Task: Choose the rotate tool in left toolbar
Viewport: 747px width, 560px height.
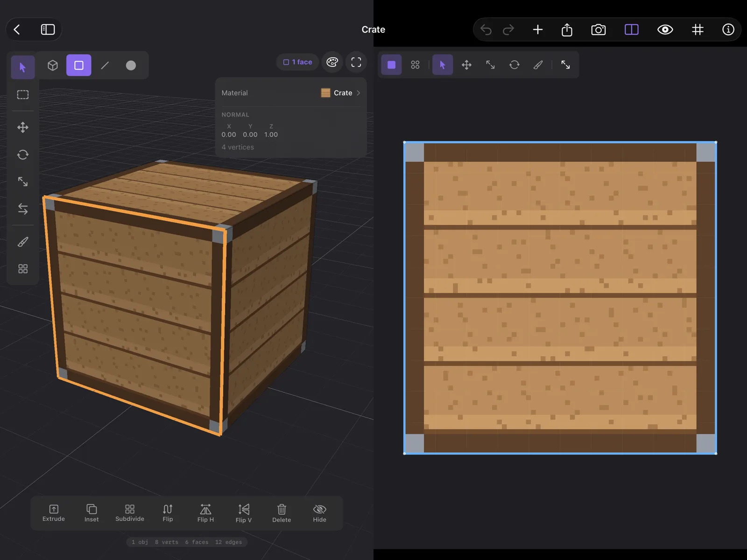Action: 23,154
